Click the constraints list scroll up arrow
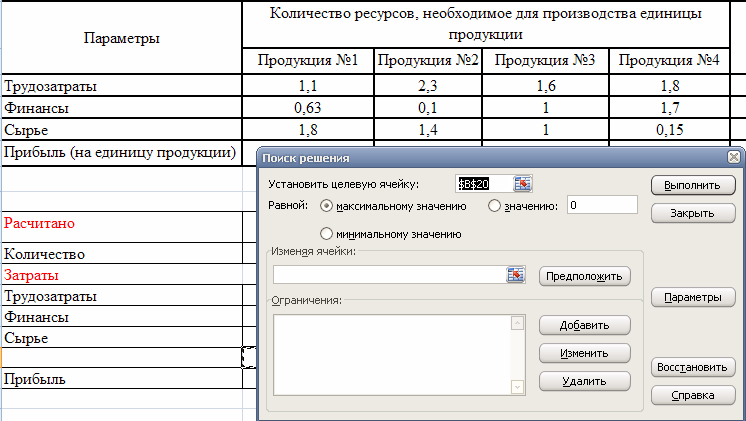 (x=517, y=323)
